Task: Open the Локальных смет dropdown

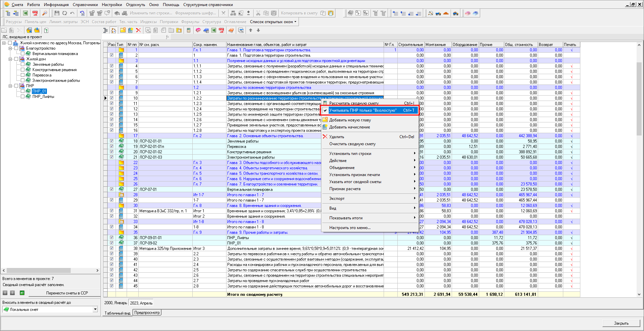Action: click(x=95, y=310)
